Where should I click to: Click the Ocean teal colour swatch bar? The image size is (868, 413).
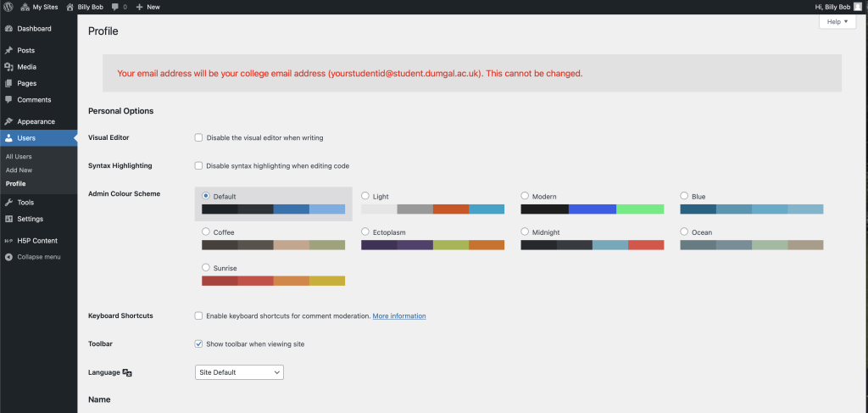(752, 245)
